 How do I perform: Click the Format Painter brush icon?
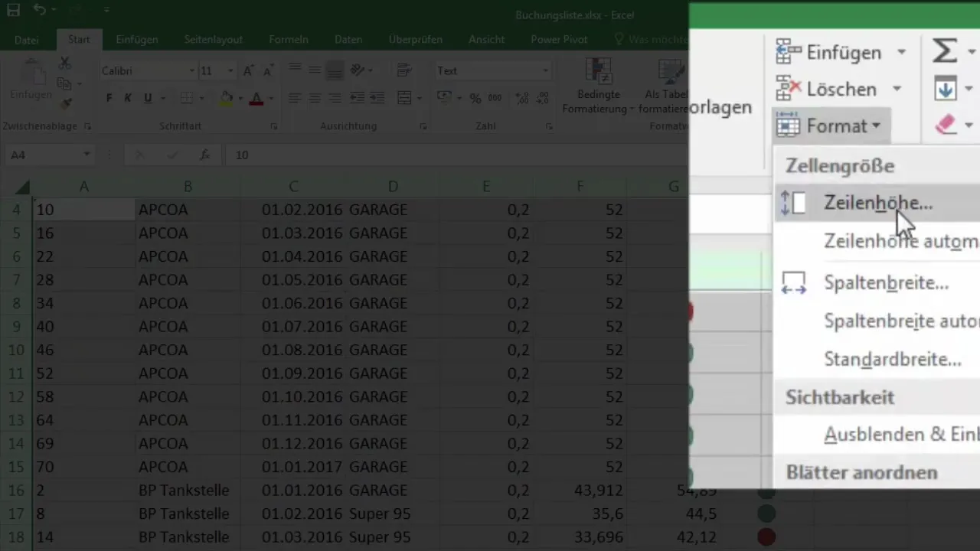point(65,103)
